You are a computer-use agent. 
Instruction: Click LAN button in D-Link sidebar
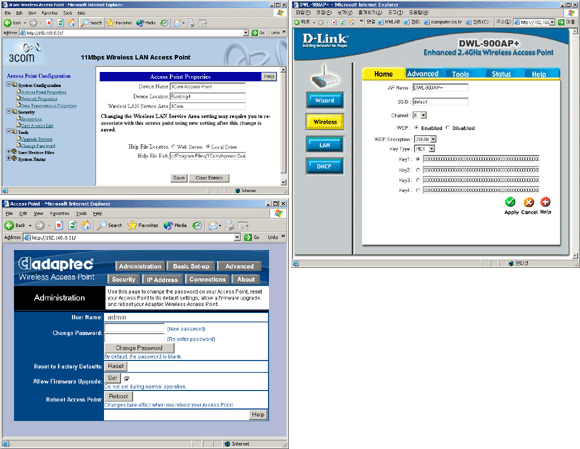tap(325, 145)
